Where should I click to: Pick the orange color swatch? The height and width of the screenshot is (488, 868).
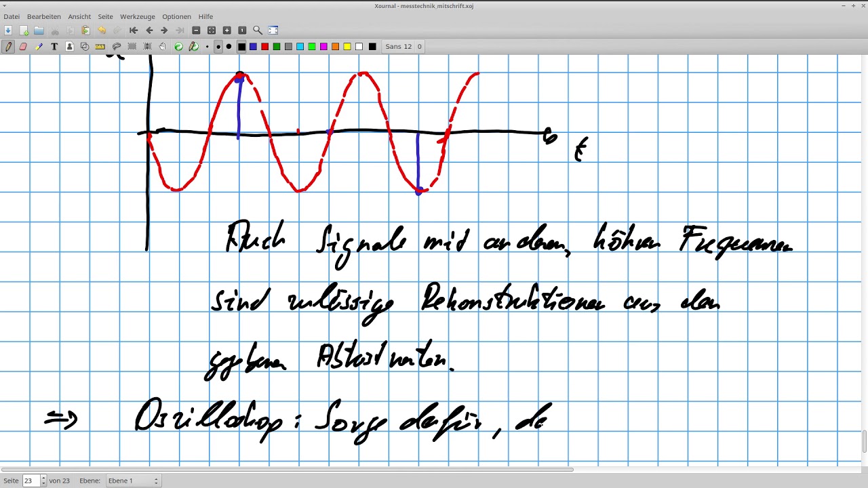coord(335,47)
